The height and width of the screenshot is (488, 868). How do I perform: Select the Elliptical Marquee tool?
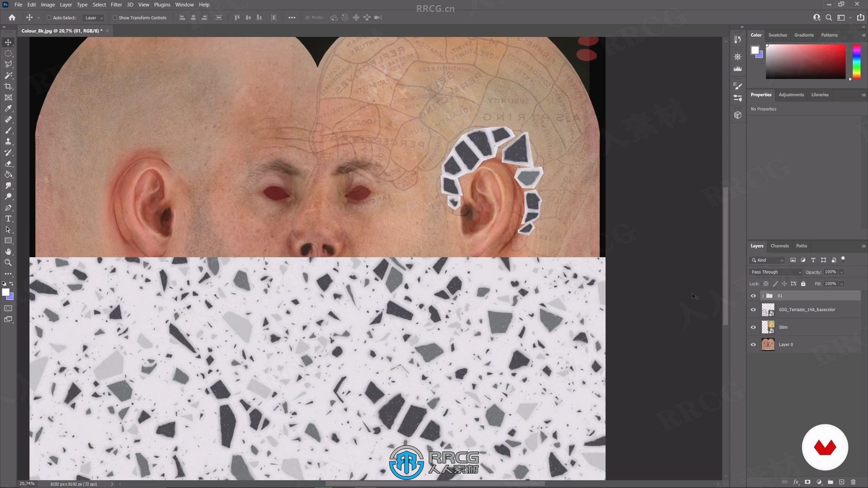(x=8, y=53)
